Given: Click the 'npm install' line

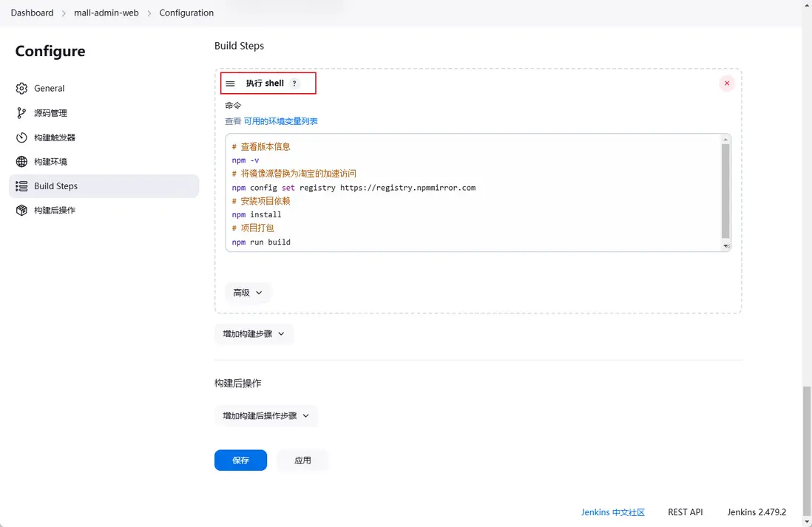Looking at the screenshot, I should [257, 214].
